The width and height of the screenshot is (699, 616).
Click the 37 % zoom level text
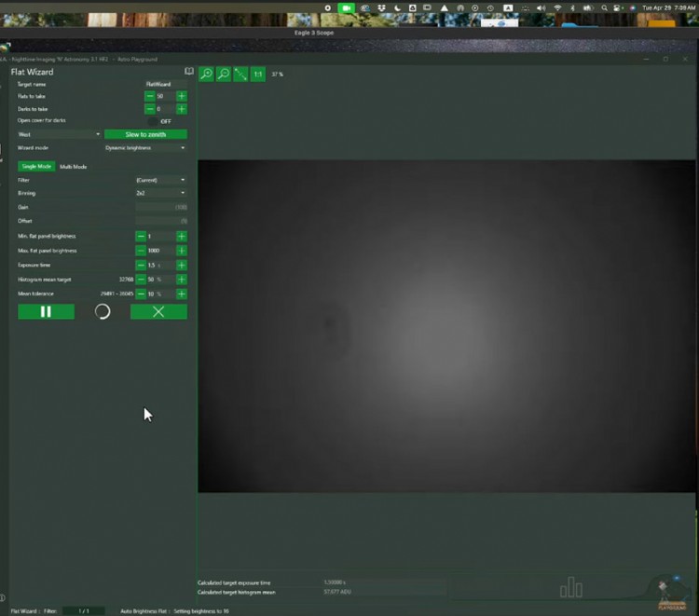(x=277, y=74)
